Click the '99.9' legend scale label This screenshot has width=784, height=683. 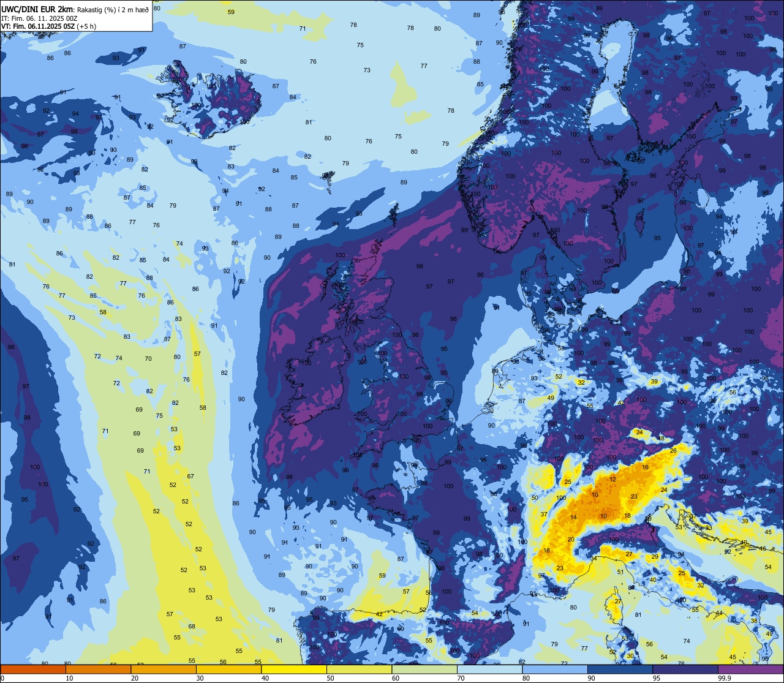point(725,678)
